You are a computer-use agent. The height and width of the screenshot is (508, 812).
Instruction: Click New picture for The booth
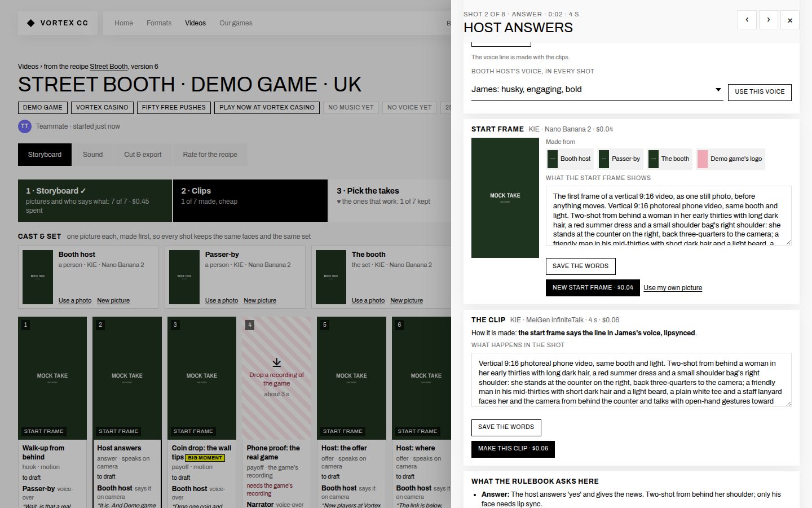407,301
